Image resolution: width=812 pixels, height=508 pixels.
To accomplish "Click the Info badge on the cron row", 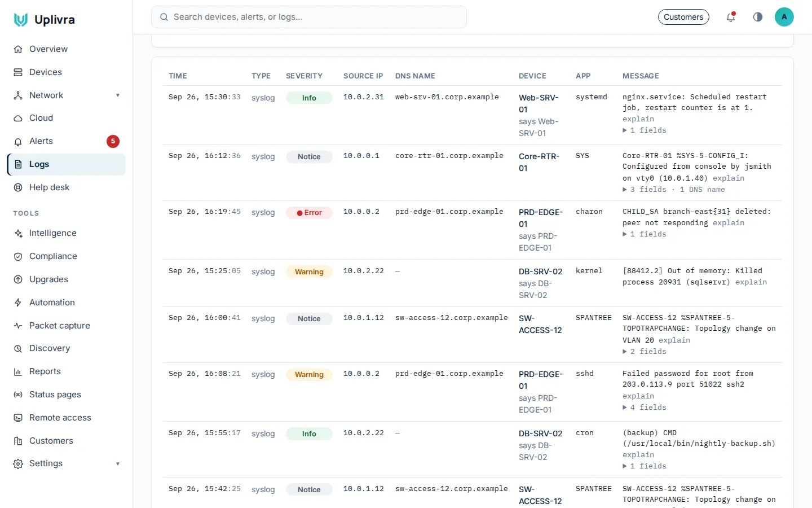I will click(x=309, y=434).
